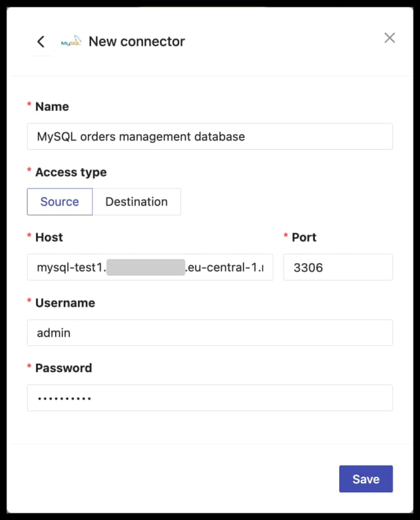Click the Password label

pyautogui.click(x=64, y=368)
